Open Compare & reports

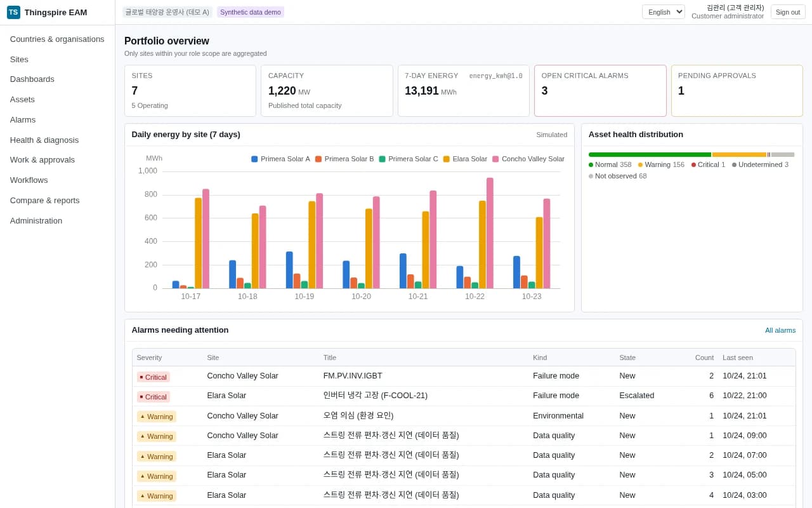click(x=45, y=201)
